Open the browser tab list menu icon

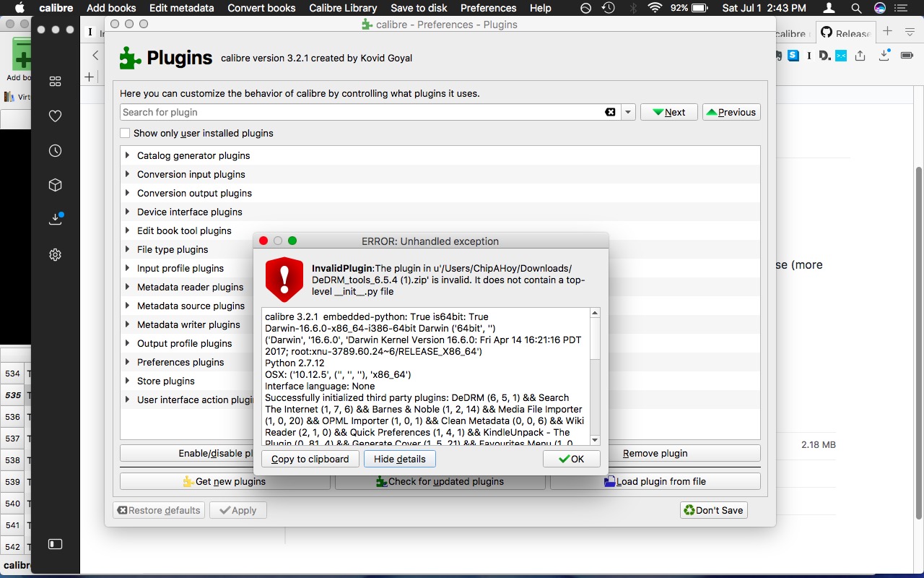pos(910,31)
